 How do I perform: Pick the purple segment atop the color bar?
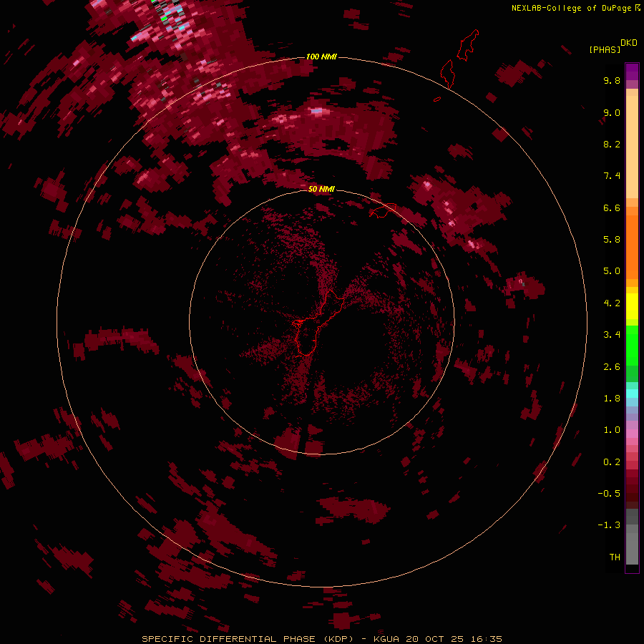pyautogui.click(x=632, y=72)
